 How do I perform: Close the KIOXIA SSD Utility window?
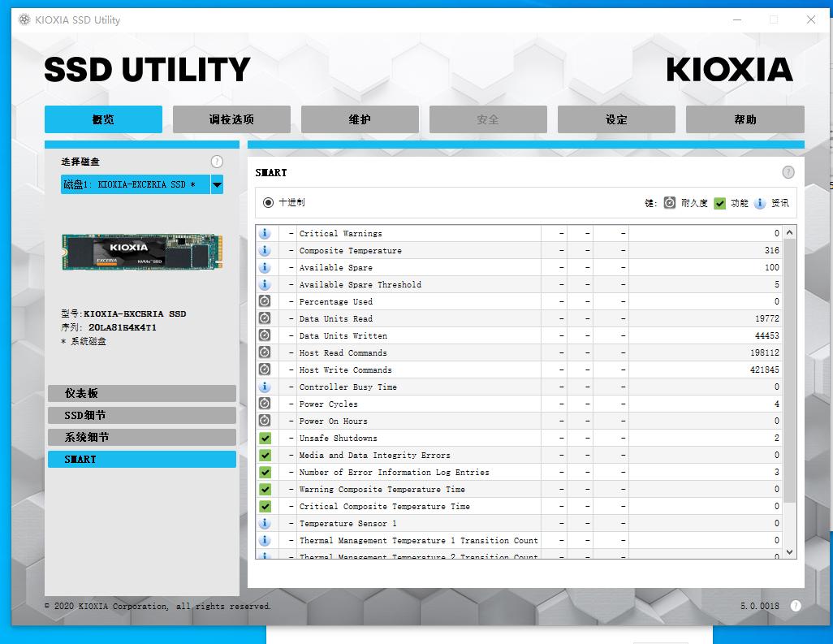click(811, 19)
